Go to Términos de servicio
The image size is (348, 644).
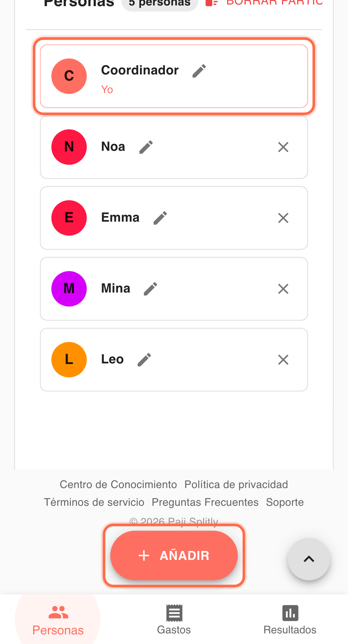pyautogui.click(x=94, y=502)
